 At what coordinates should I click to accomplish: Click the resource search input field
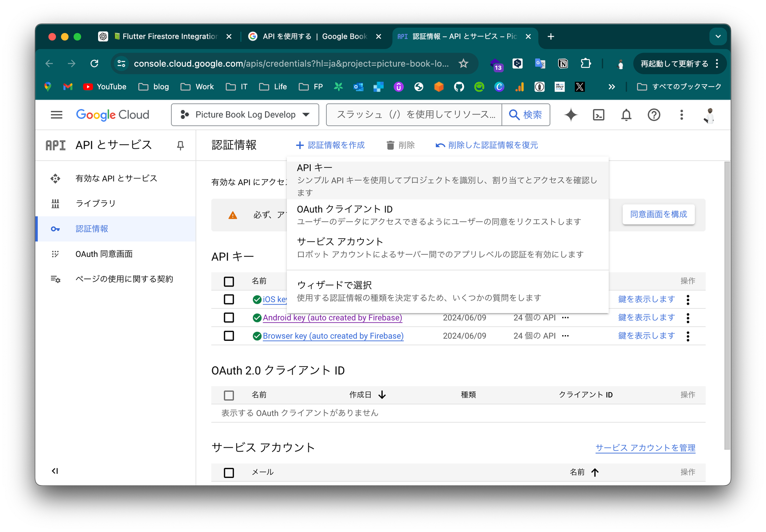(414, 115)
